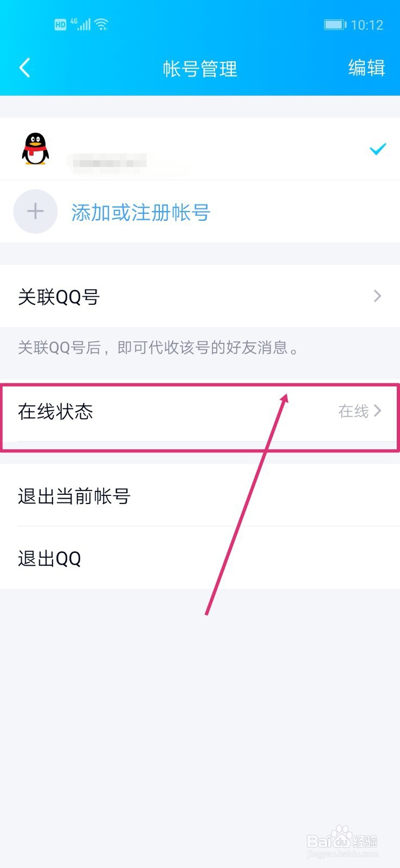The height and width of the screenshot is (868, 400).
Task: Tap the plus icon to add account
Action: (x=35, y=211)
